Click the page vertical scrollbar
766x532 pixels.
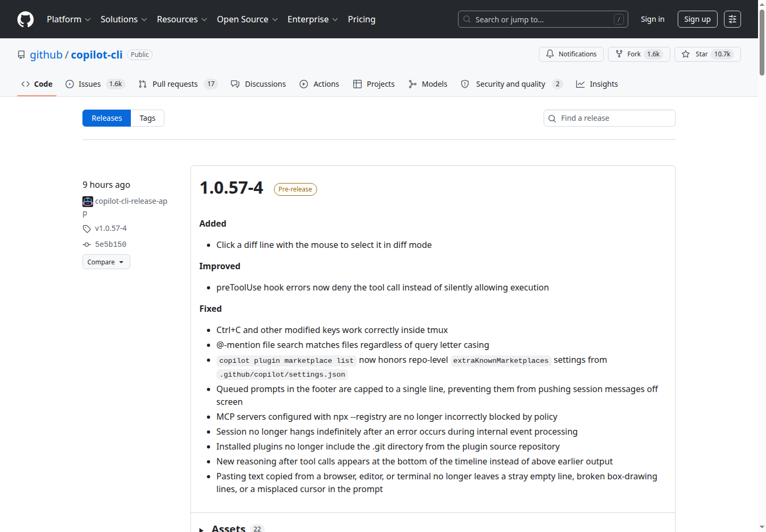(762, 43)
